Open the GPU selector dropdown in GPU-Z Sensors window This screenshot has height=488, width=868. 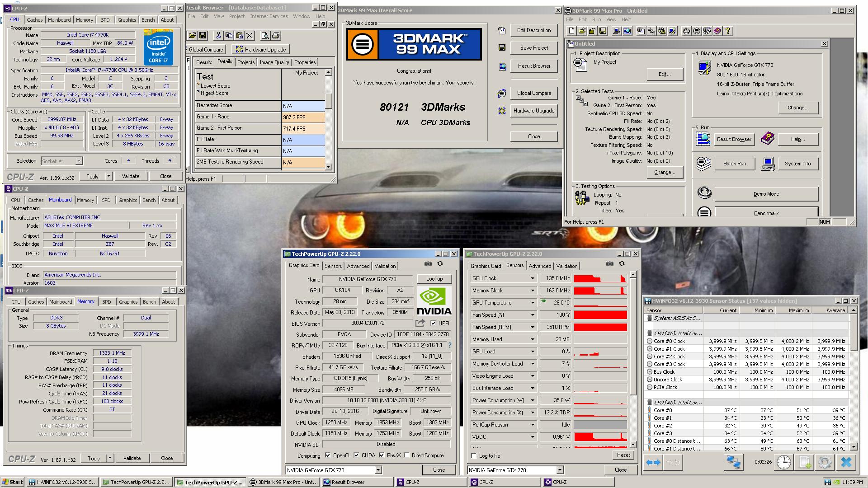point(560,470)
